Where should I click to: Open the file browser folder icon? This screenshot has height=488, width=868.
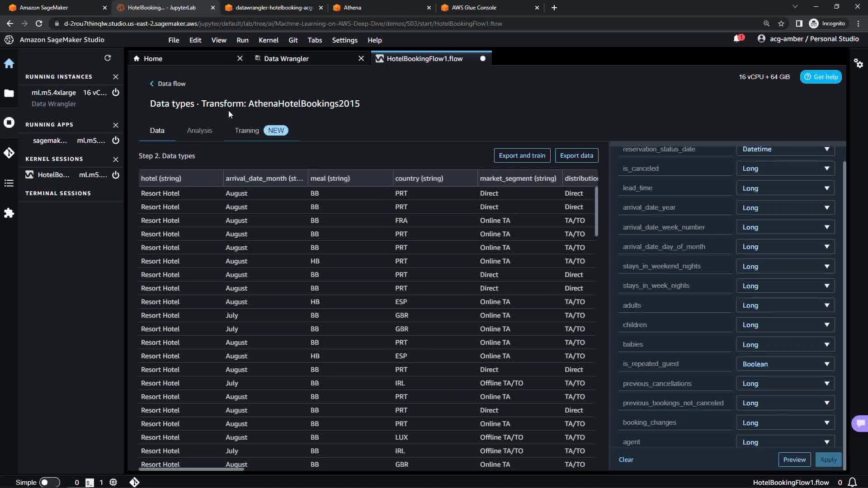pyautogui.click(x=9, y=94)
